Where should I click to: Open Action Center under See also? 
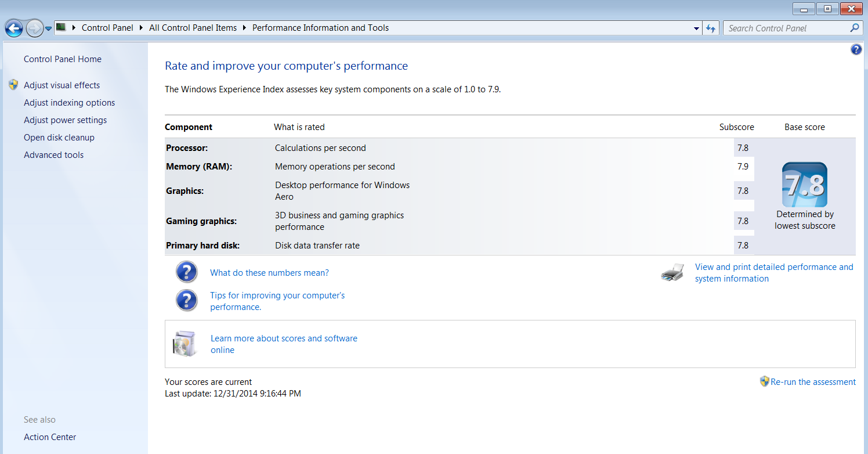50,437
